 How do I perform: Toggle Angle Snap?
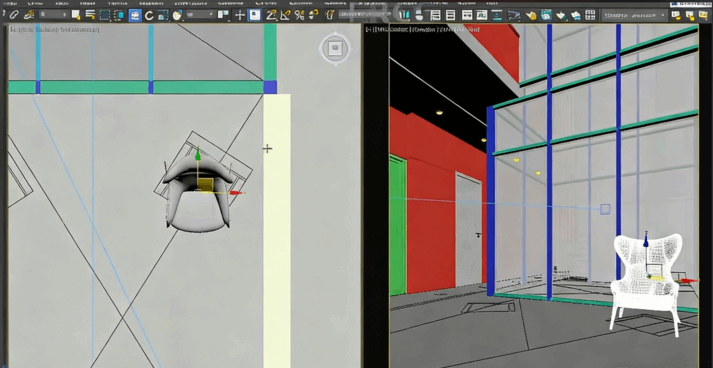[x=285, y=15]
